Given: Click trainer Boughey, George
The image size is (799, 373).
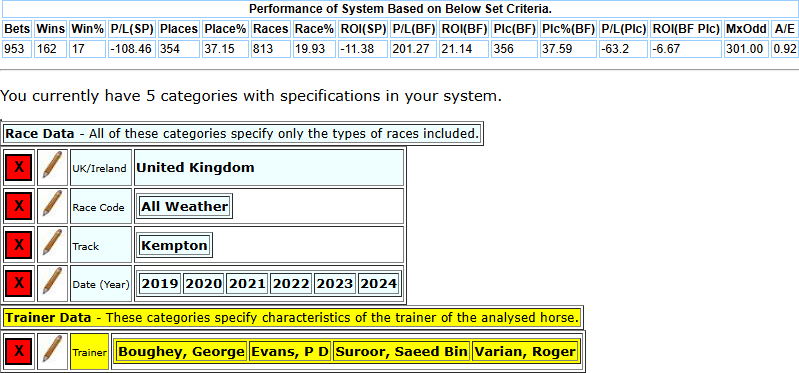Looking at the screenshot, I should [x=181, y=352].
